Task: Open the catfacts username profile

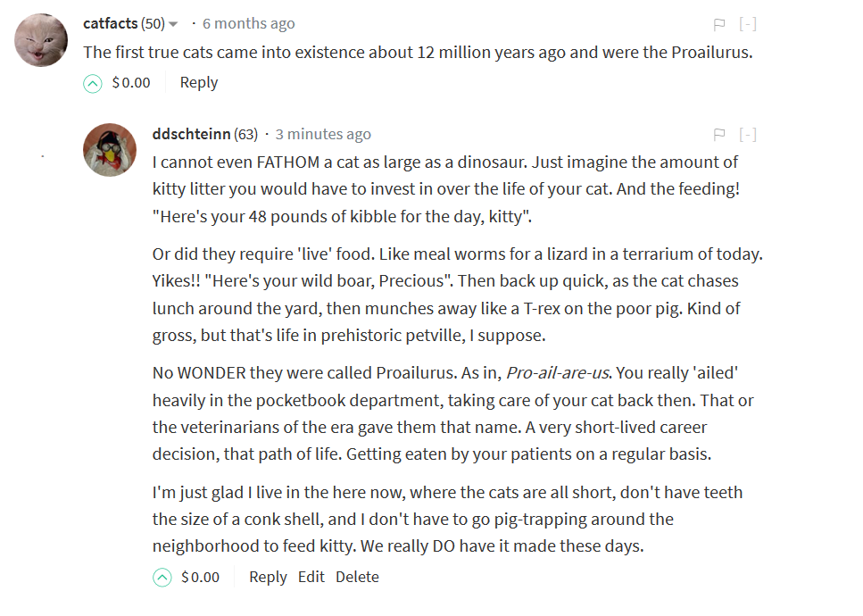Action: [110, 24]
